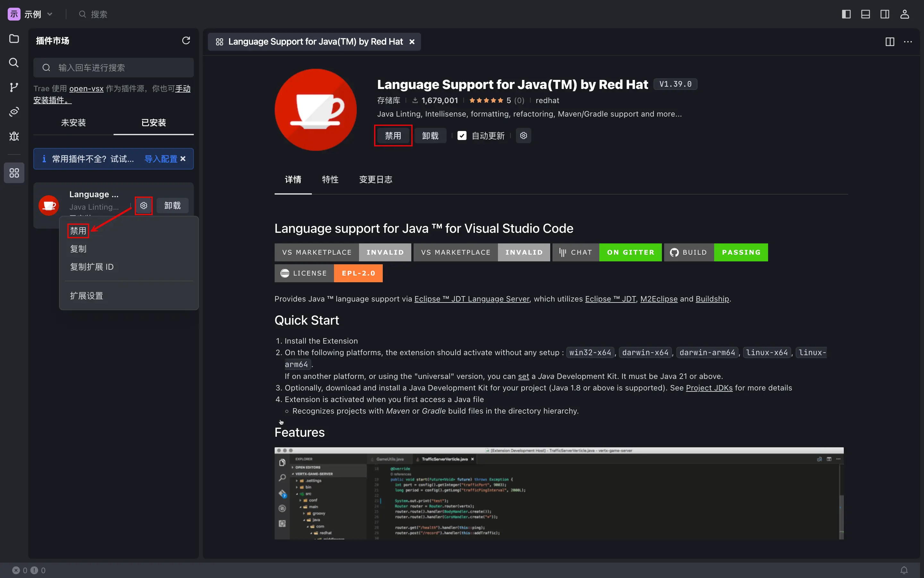The image size is (924, 578).
Task: Select 复制 from the context menu
Action: 78,249
